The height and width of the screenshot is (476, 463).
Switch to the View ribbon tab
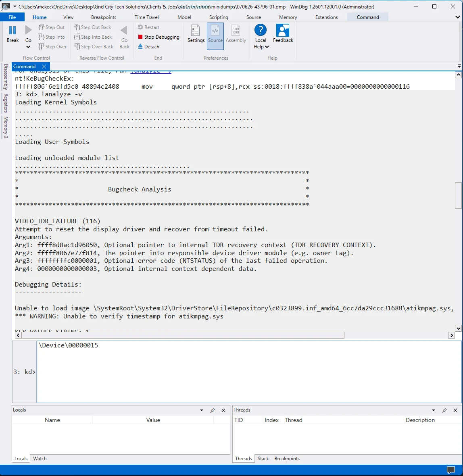68,17
